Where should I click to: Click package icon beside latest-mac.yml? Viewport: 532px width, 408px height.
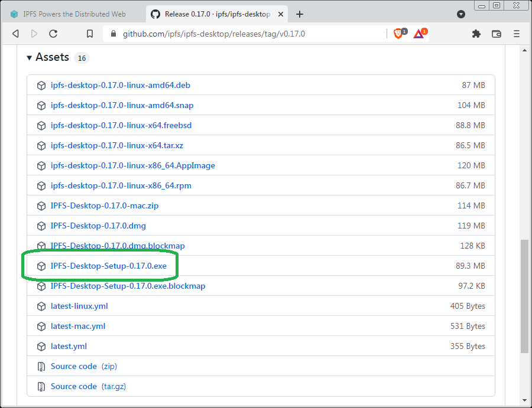(x=41, y=327)
